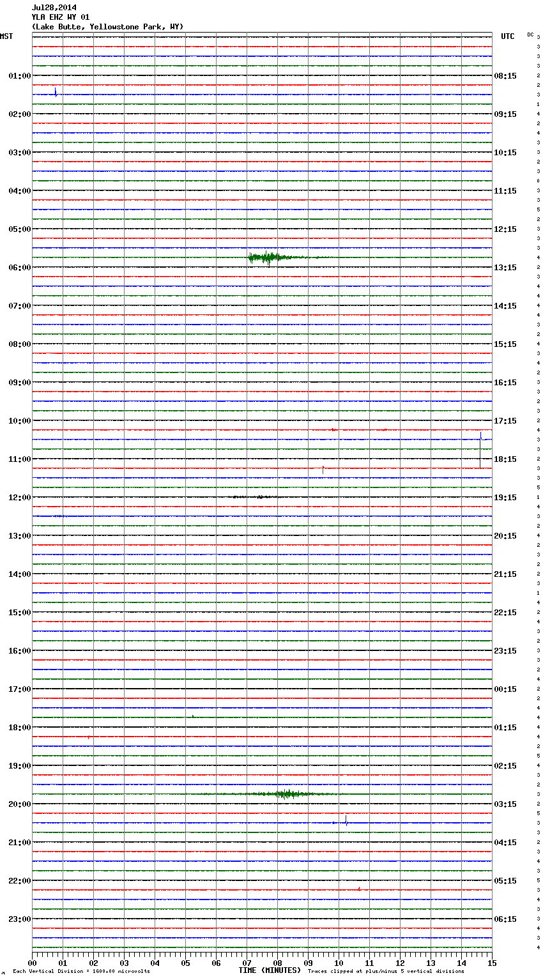543x980 pixels.
Task: Click the red blip on the 22:15 trace
Action: click(359, 889)
